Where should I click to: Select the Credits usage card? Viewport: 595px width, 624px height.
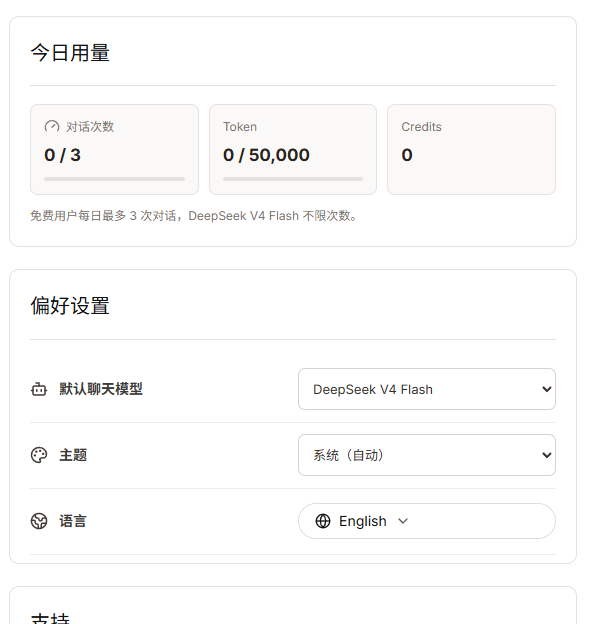(471, 150)
